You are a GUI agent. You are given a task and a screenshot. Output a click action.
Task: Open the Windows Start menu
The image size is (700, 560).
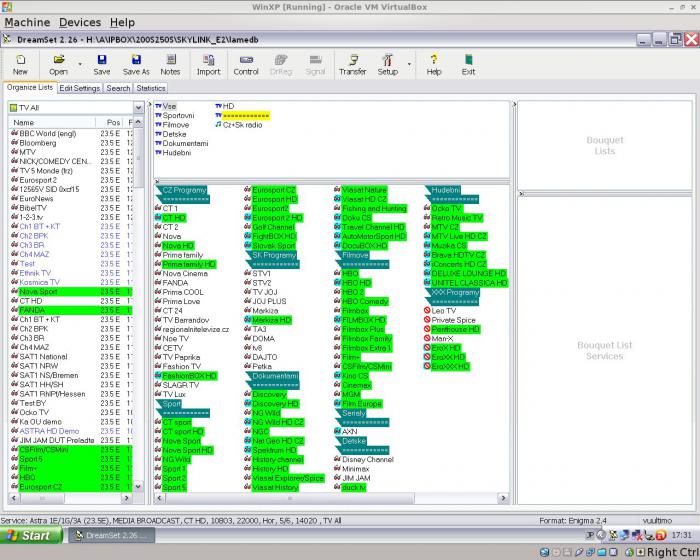pyautogui.click(x=31, y=535)
